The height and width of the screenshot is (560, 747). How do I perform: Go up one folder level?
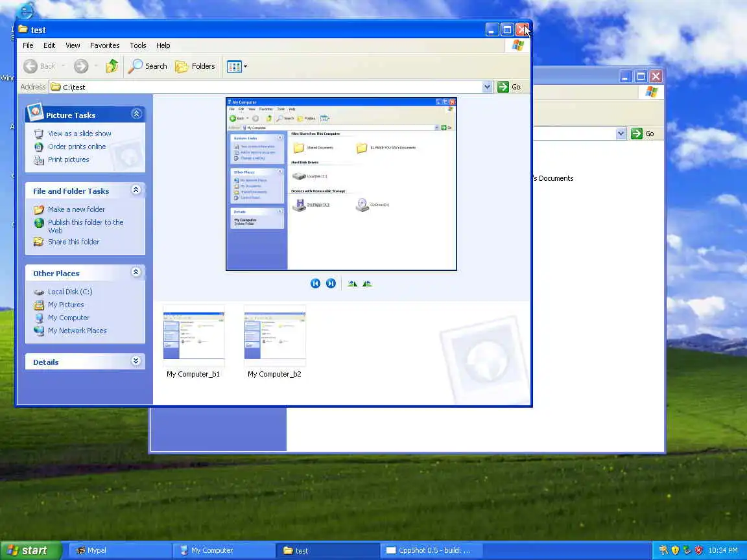click(x=112, y=66)
